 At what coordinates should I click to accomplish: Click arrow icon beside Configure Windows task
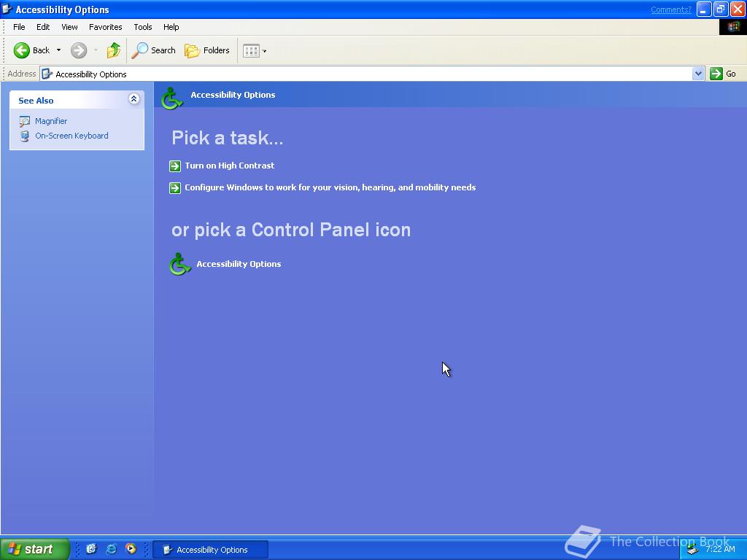pyautogui.click(x=175, y=188)
